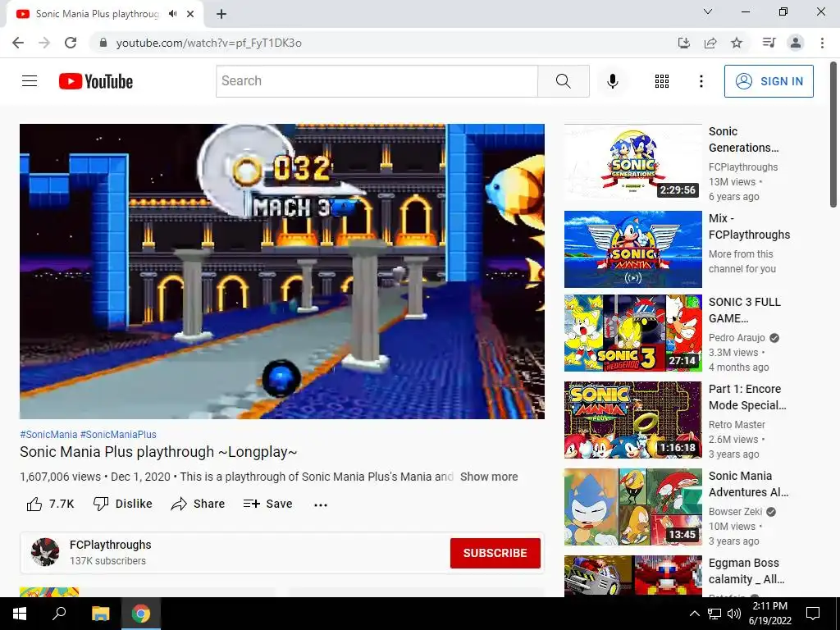Start voice search with the microphone
840x630 pixels.
(x=612, y=81)
